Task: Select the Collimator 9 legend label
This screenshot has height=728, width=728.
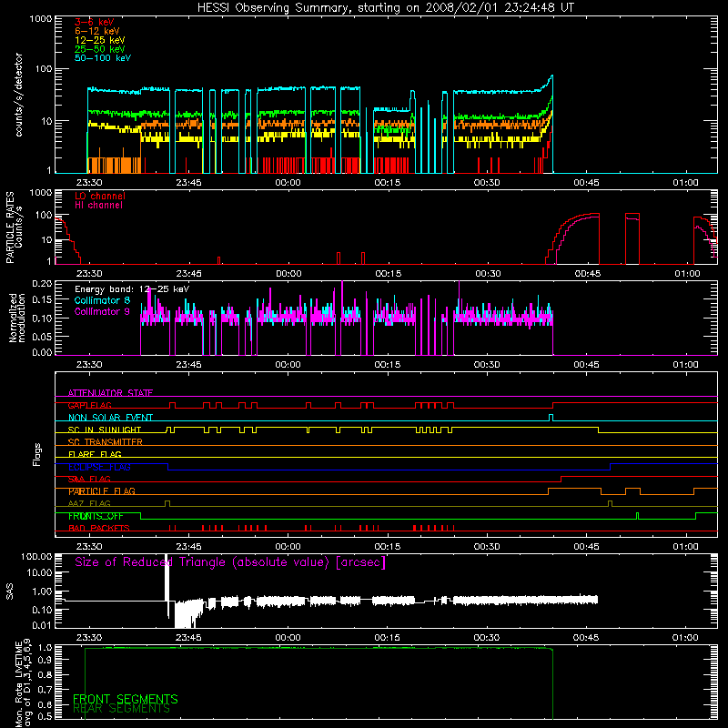Action: coord(102,311)
